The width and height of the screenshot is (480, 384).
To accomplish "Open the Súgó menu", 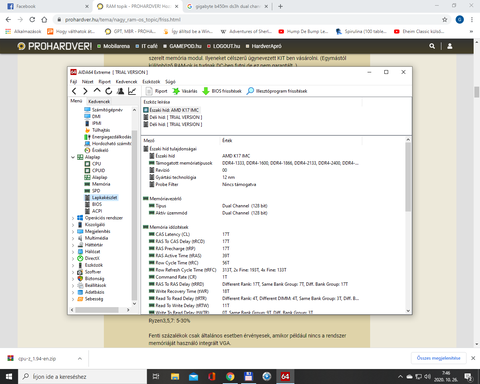I will coord(170,82).
